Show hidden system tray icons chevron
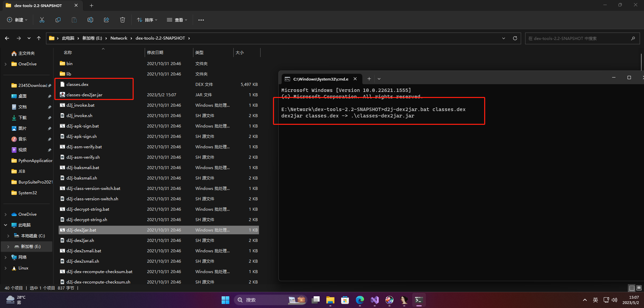 [x=585, y=300]
